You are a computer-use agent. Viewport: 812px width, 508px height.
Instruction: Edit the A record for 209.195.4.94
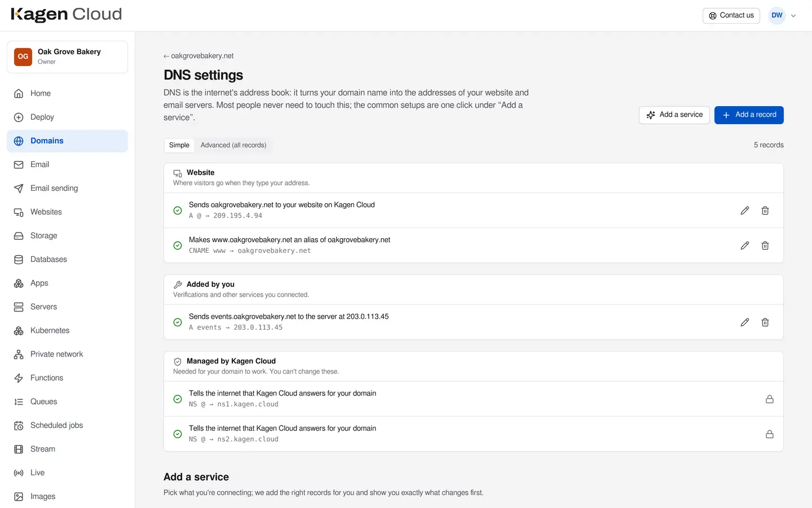[745, 211]
